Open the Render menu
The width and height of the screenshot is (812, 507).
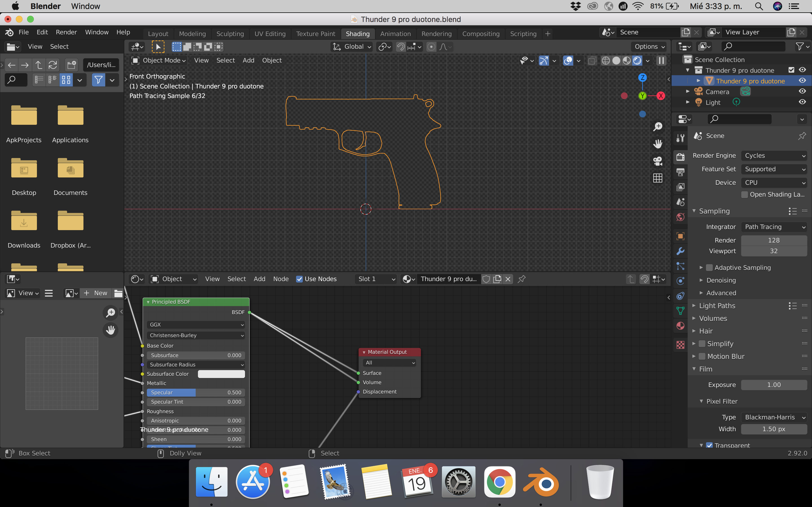pyautogui.click(x=66, y=32)
